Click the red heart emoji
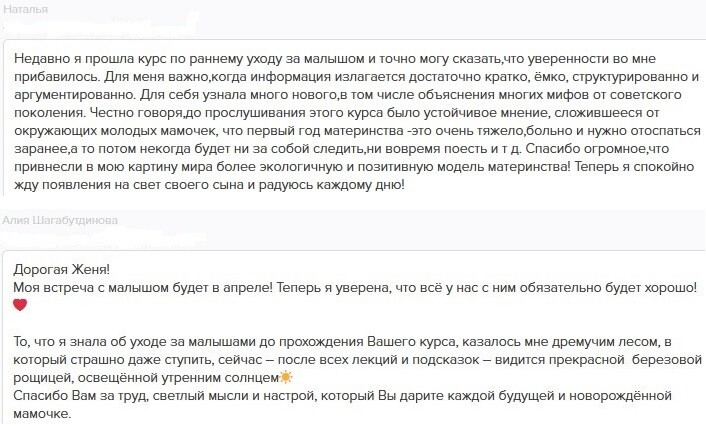The image size is (706, 426). (19, 307)
